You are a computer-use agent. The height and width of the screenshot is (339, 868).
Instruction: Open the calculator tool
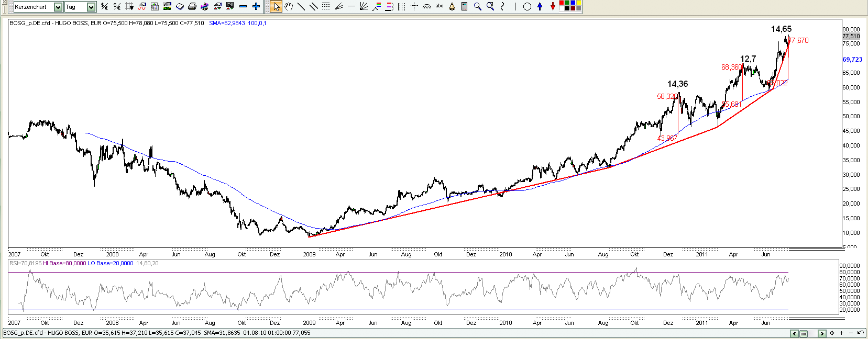tap(464, 6)
